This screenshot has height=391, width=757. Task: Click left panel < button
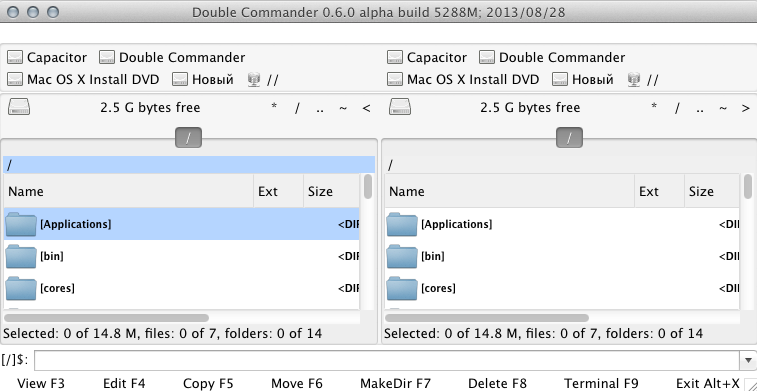[366, 107]
